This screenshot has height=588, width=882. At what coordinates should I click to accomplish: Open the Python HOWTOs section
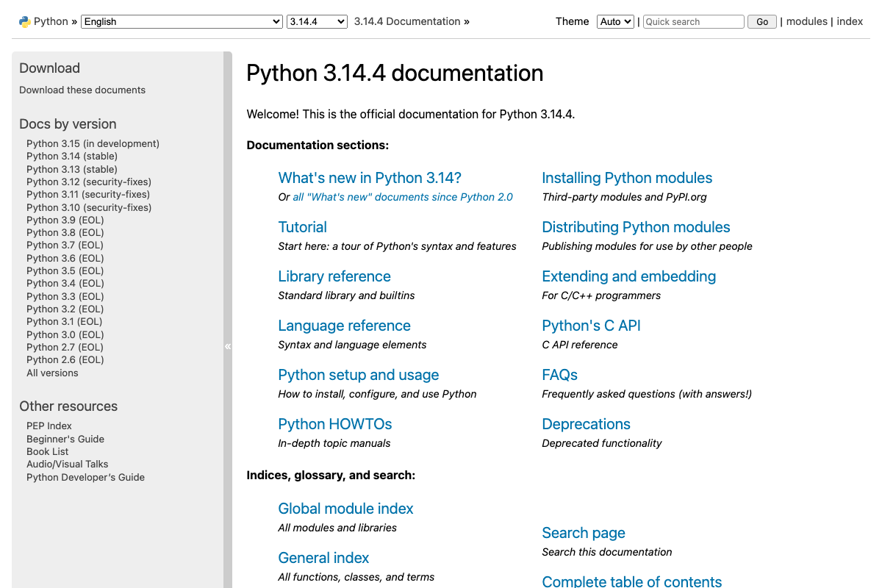(x=335, y=424)
